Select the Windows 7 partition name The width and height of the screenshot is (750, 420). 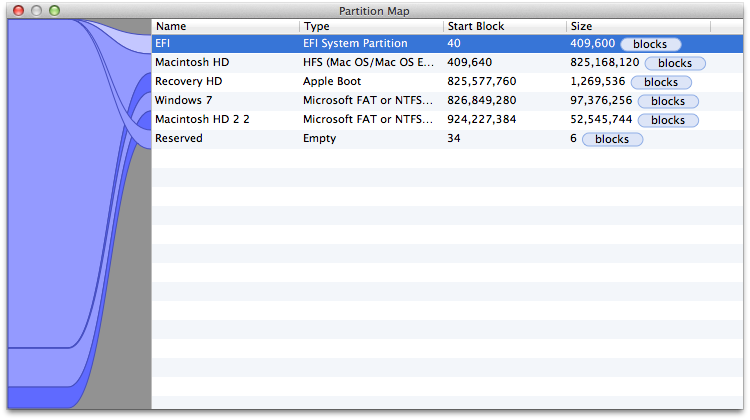tap(183, 100)
